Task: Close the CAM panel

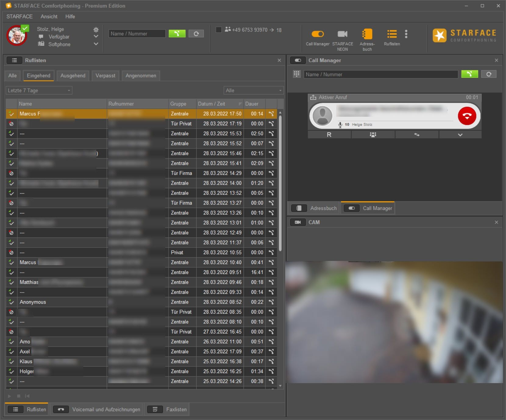Action: [x=496, y=222]
